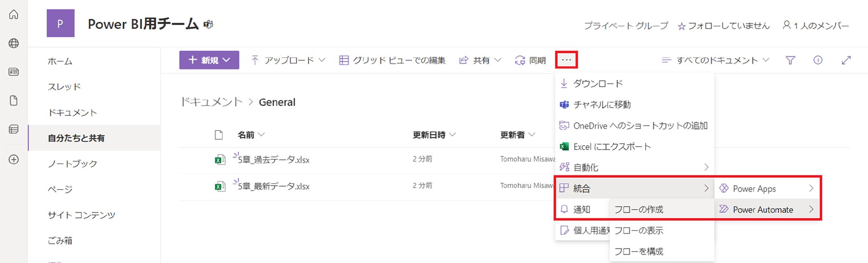Image resolution: width=868 pixels, height=263 pixels.
Task: Click the 同期 sync button
Action: 530,60
